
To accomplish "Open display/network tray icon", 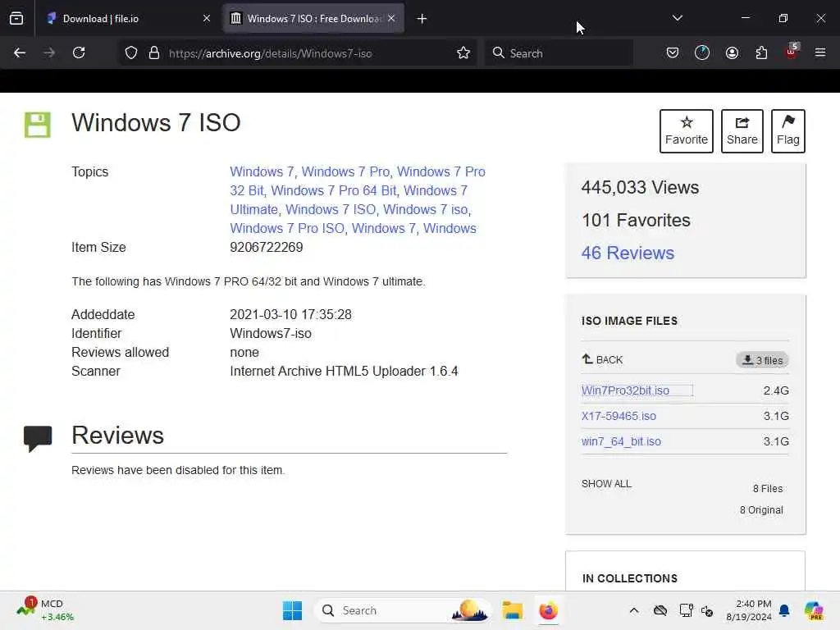I will (x=686, y=610).
